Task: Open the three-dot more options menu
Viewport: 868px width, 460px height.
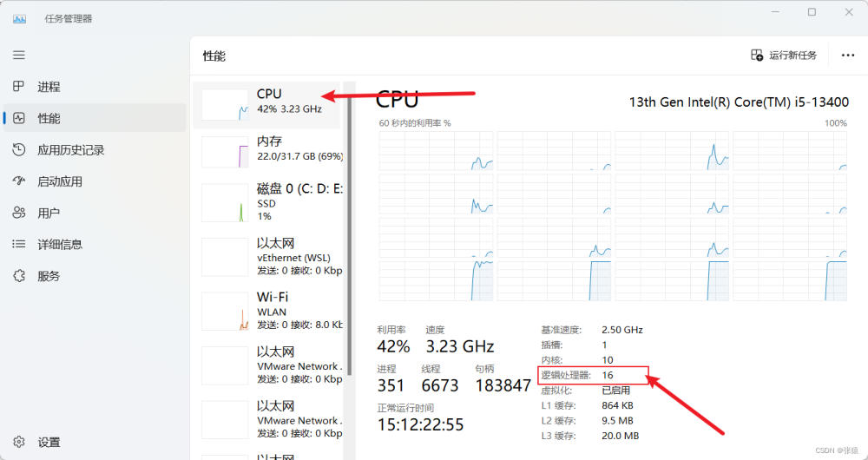Action: pyautogui.click(x=847, y=55)
